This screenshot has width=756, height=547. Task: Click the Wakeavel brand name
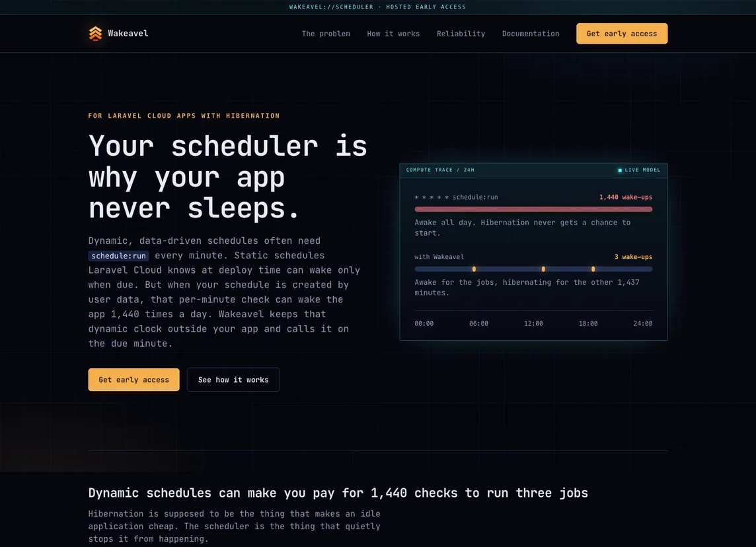pos(128,33)
